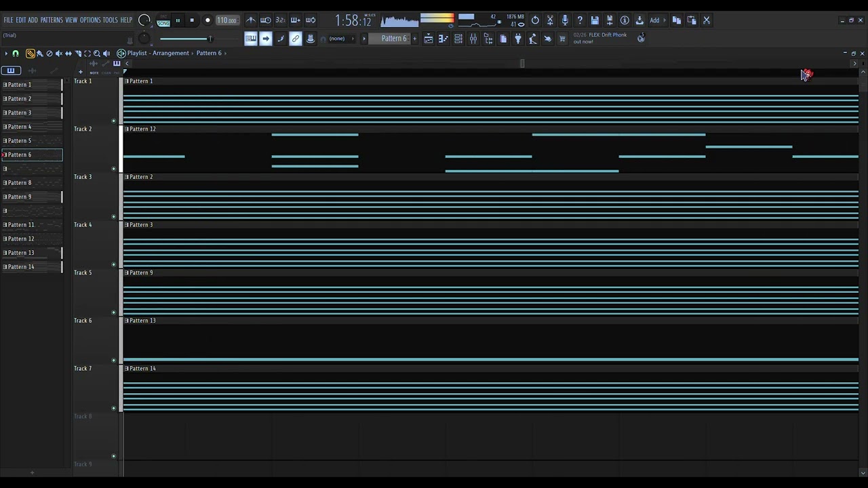Toggle typing keyboard to piano icon

(x=251, y=39)
